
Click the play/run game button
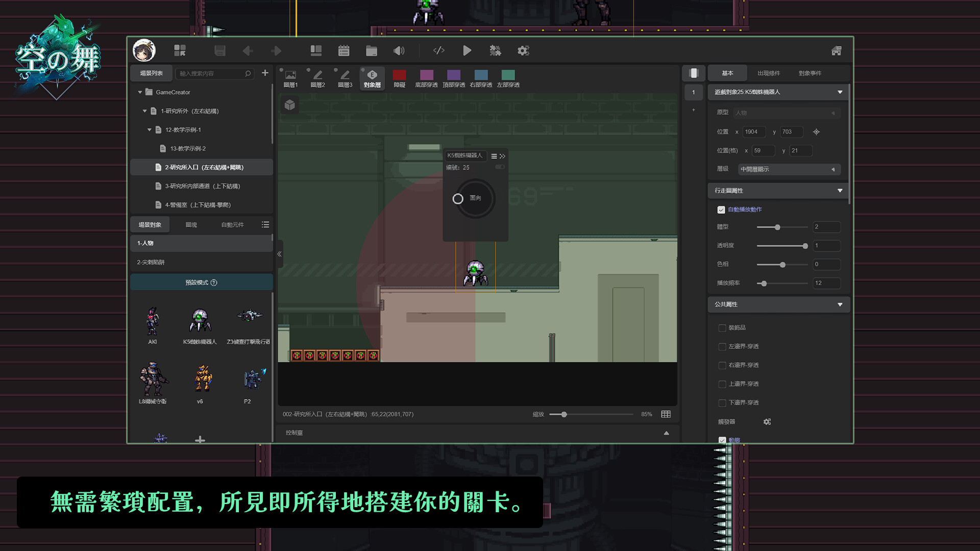(467, 51)
